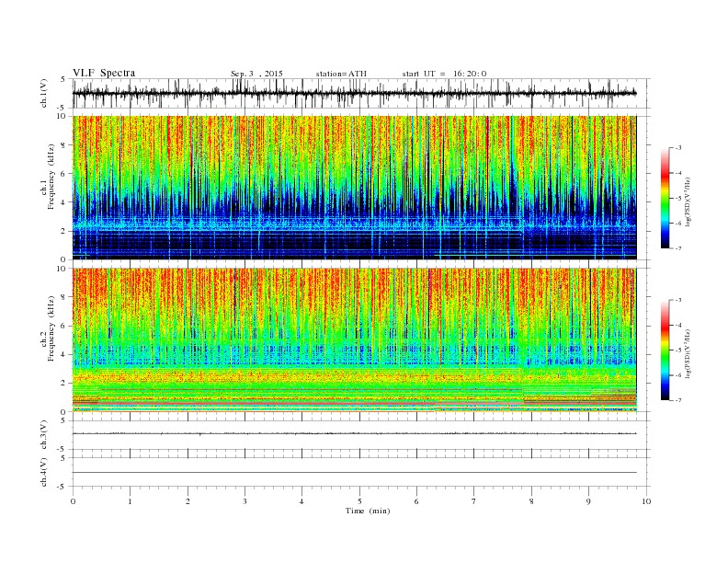The width and height of the screenshot is (728, 563).
Task: Click the date 'Sep. 3 , 2015'
Action: tap(256, 74)
